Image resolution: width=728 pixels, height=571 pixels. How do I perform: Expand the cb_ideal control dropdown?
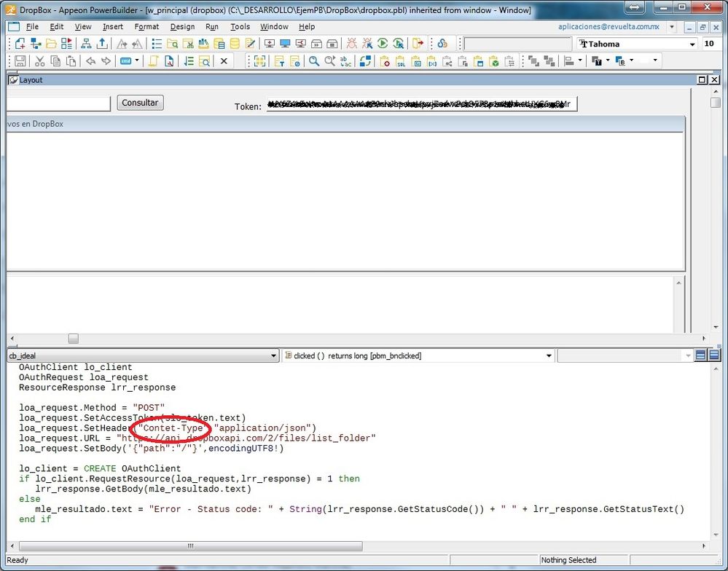(x=274, y=356)
